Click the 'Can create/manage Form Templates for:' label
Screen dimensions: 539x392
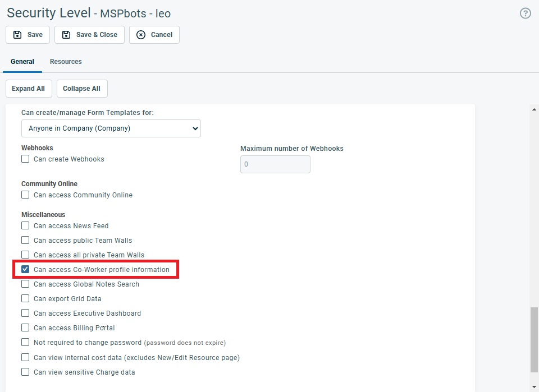[x=88, y=113]
